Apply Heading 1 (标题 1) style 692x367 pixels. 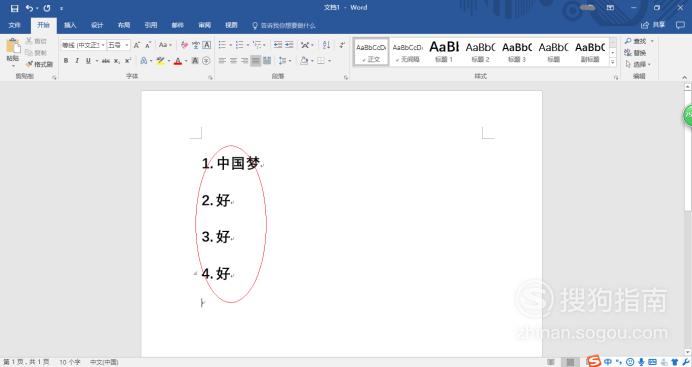click(x=444, y=52)
